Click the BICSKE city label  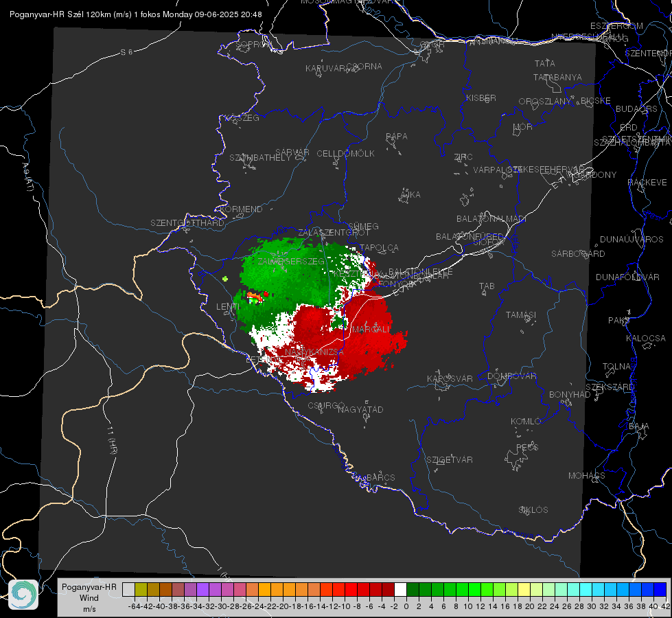pos(596,100)
